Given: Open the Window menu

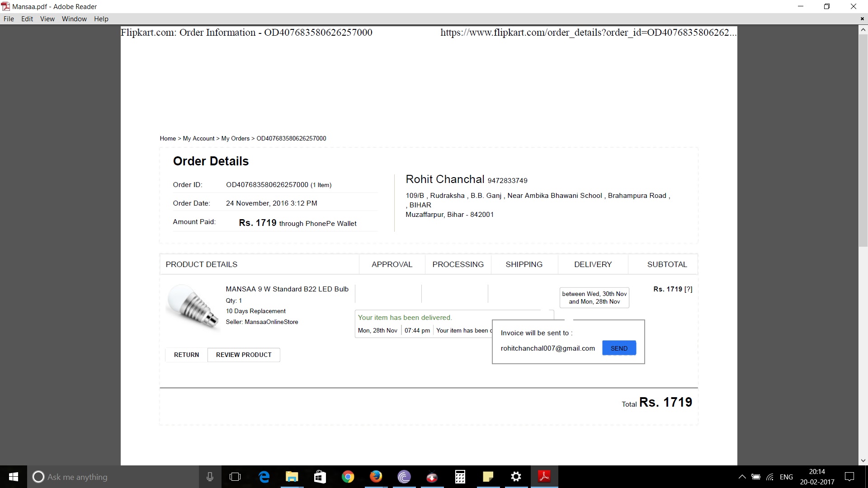Looking at the screenshot, I should tap(74, 19).
